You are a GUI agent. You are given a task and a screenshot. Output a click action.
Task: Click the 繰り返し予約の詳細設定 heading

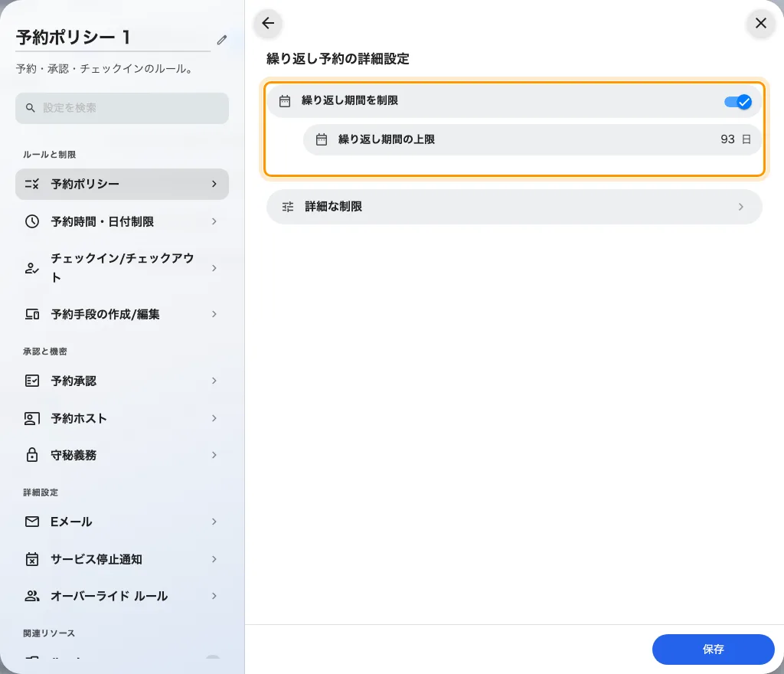[x=338, y=59]
